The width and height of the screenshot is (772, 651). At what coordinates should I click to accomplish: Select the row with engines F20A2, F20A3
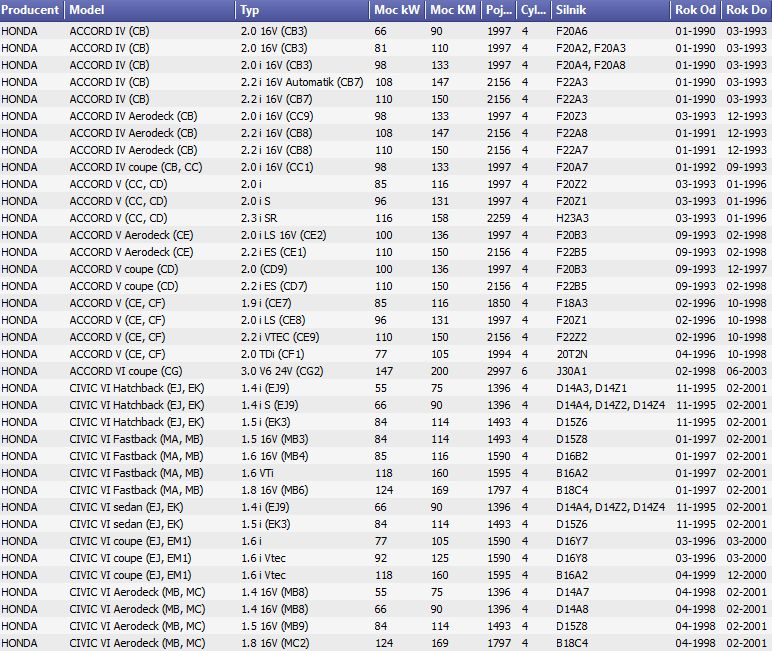[386, 48]
